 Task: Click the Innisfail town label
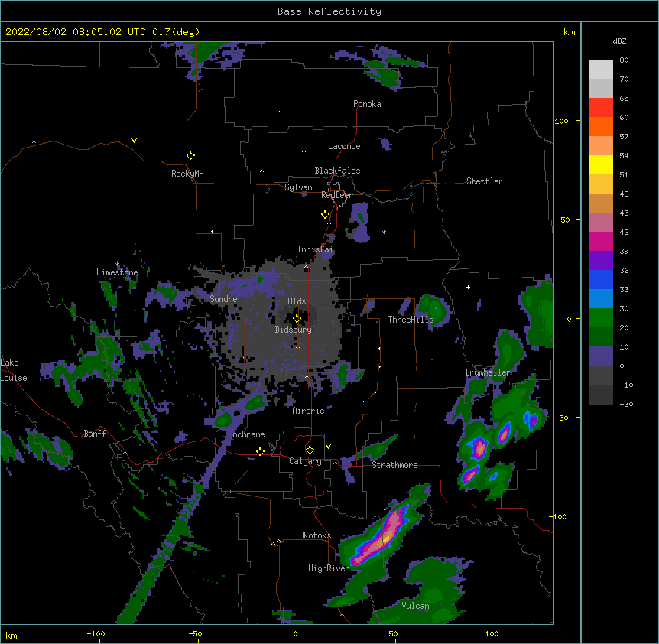(317, 249)
